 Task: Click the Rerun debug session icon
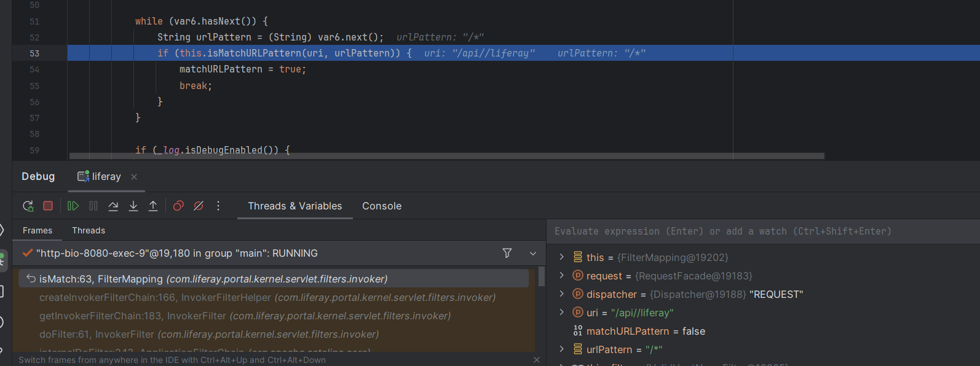[28, 206]
